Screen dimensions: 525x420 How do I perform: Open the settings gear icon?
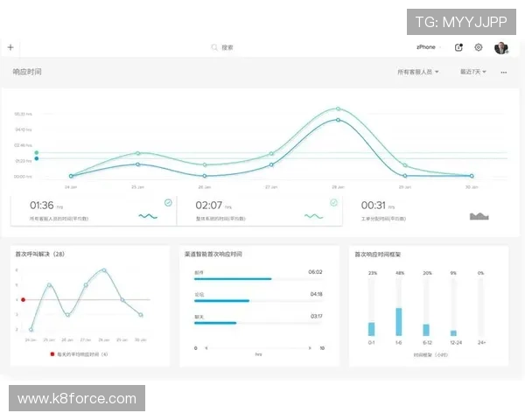click(479, 47)
